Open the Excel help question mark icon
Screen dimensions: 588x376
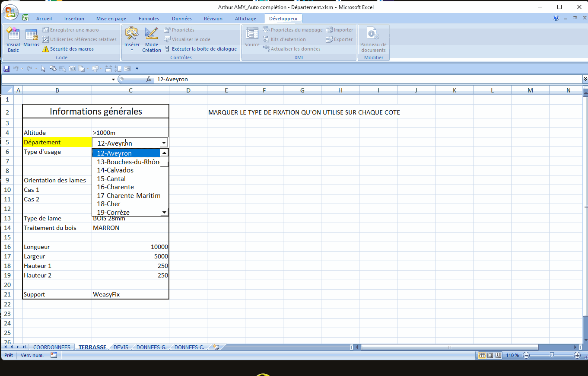click(x=556, y=18)
